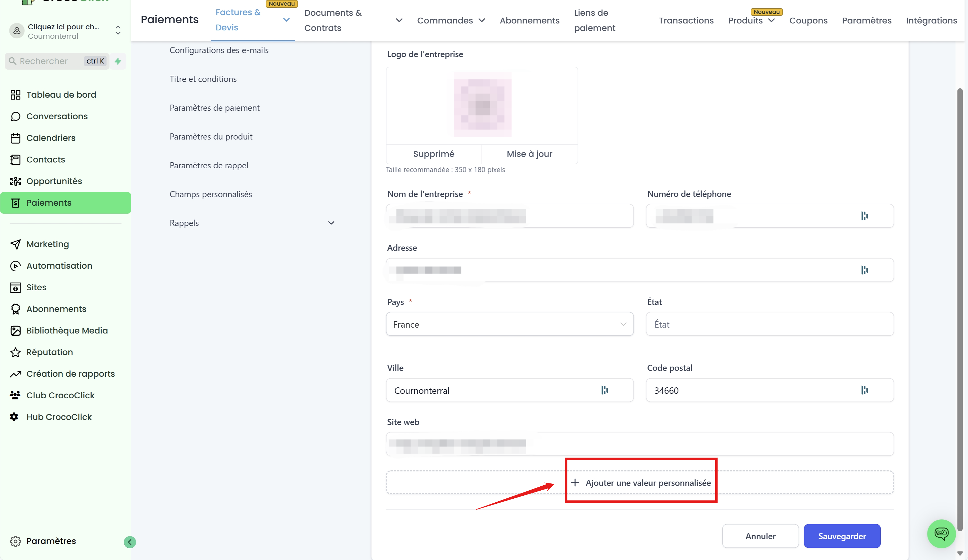The width and height of the screenshot is (968, 560).
Task: Open Paramètres du produit settings
Action: pos(211,137)
